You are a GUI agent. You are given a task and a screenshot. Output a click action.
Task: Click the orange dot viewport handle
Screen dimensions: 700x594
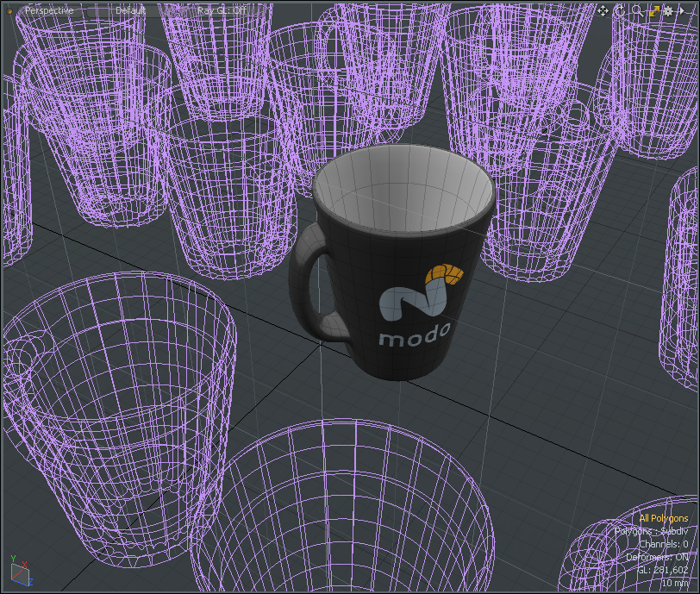(x=11, y=10)
